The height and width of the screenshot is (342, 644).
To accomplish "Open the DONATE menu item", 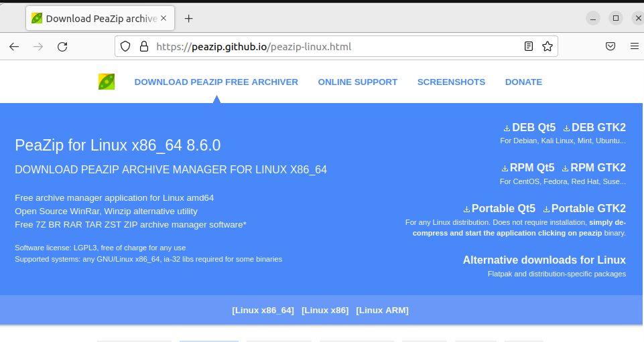I will click(523, 82).
